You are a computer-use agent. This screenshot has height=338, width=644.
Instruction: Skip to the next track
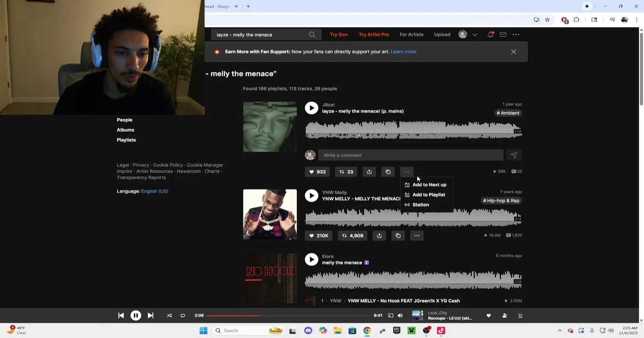point(150,315)
